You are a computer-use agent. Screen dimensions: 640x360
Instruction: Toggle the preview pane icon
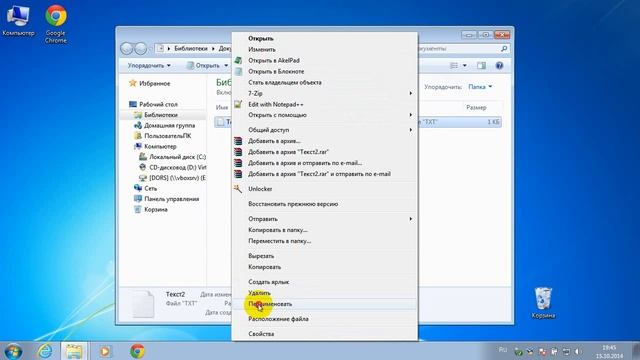click(482, 65)
